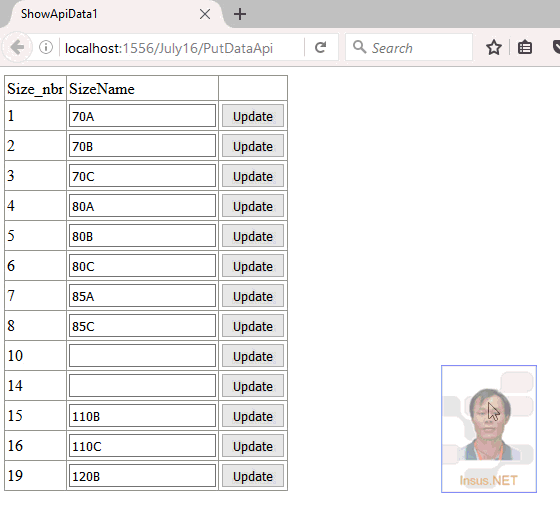Image resolution: width=560 pixels, height=512 pixels.
Task: Select the ShowApiData1 tab
Action: click(x=114, y=14)
